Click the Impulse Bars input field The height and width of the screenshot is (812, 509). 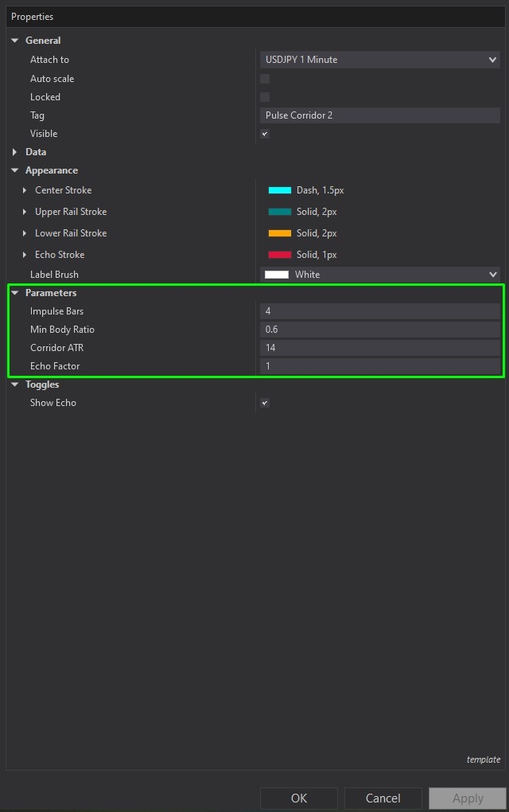pos(379,311)
